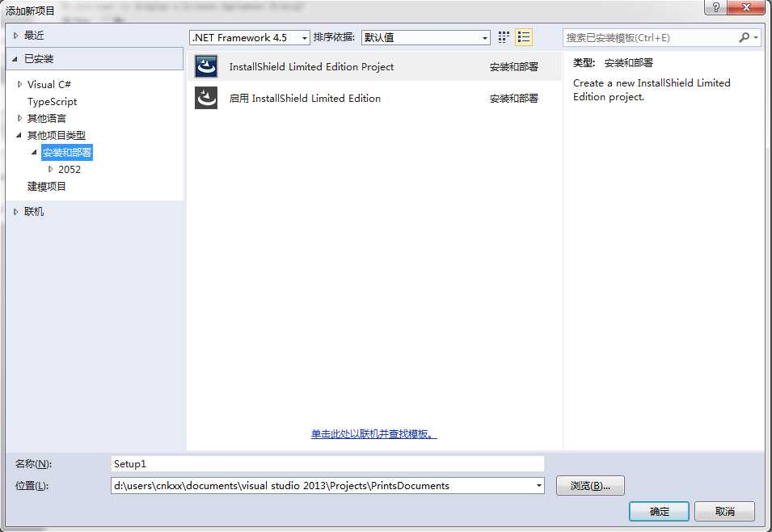Click the search magnifier icon
The image size is (772, 532).
pyautogui.click(x=744, y=37)
